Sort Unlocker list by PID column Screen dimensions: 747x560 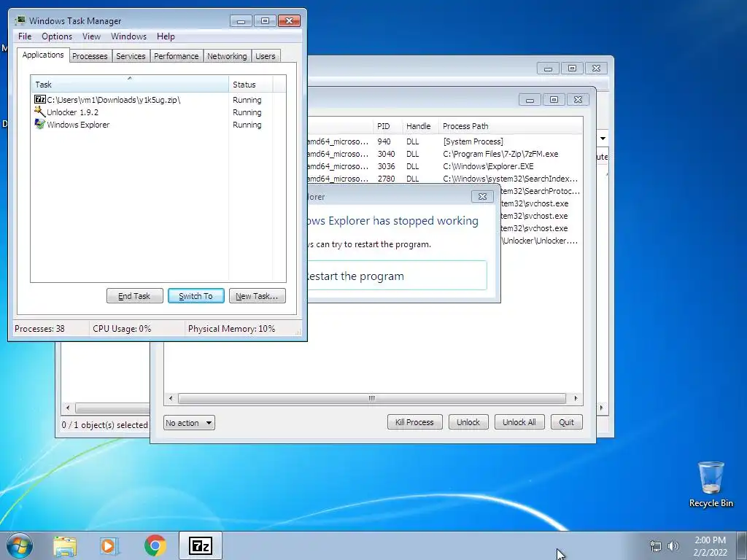coord(387,126)
